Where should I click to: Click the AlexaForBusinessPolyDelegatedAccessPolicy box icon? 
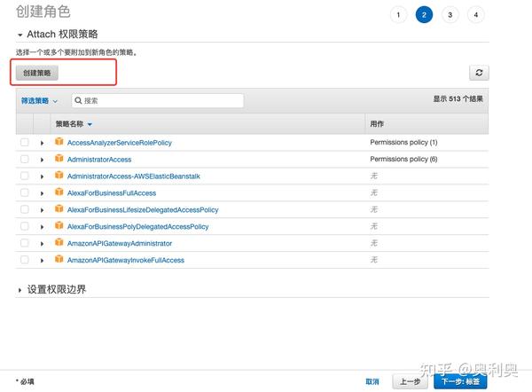point(59,225)
